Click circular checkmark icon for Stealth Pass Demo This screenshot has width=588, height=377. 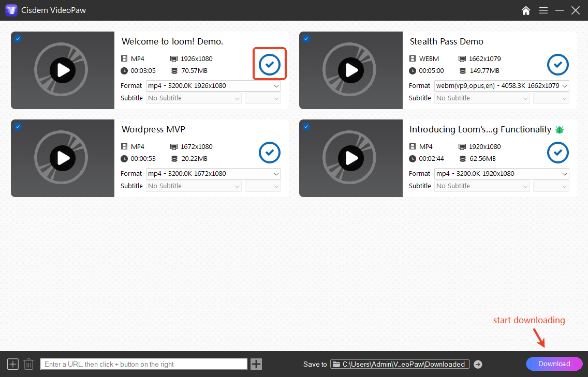click(558, 65)
